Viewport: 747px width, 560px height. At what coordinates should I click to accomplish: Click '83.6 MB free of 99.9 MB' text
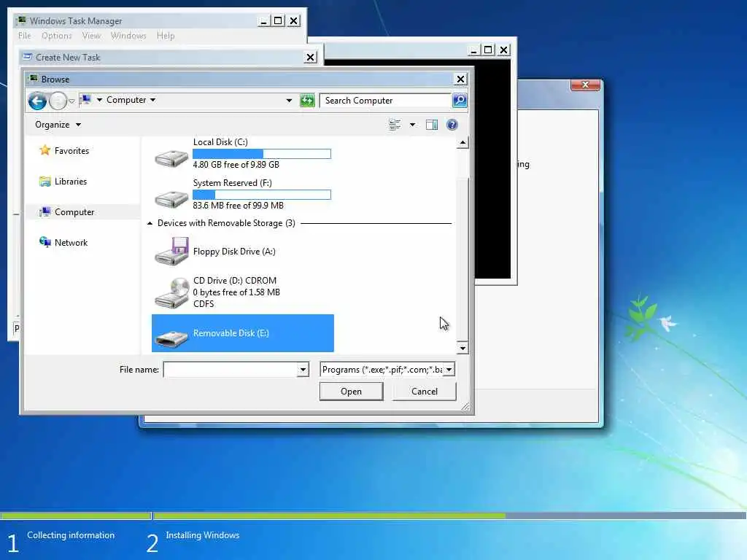coord(239,206)
